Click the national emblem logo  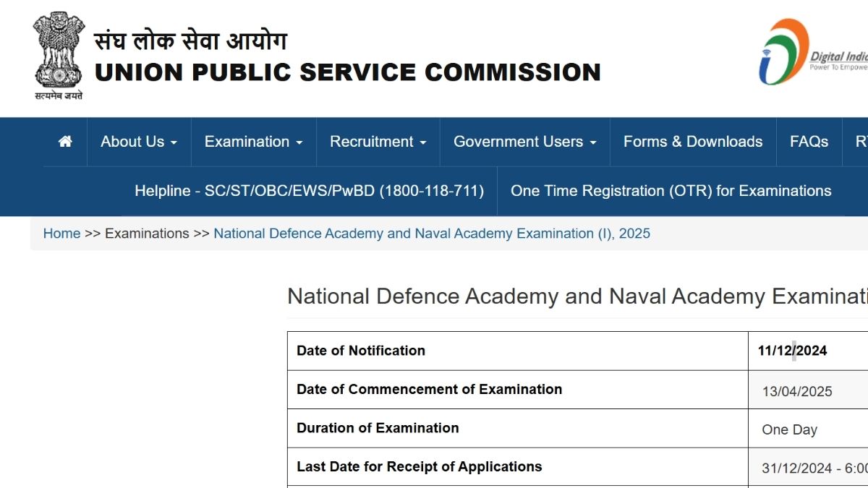click(59, 56)
